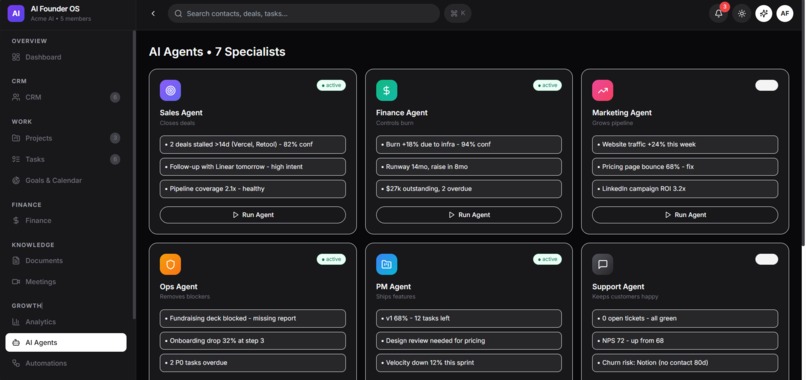Click the sidebar vertical scrollbar
Screen dimensions: 806x380
[x=134, y=175]
